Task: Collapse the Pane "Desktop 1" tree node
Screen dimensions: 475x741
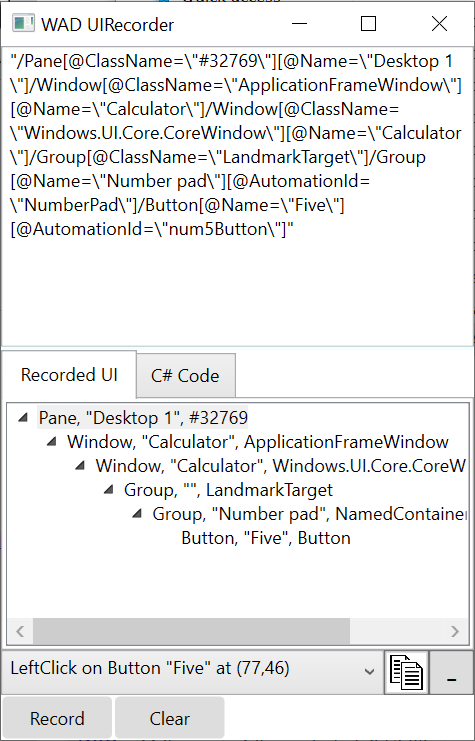Action: pos(23,417)
